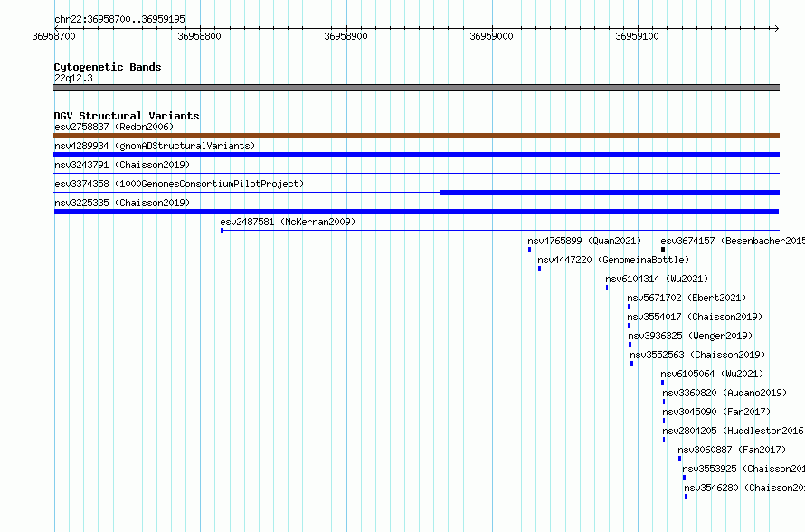805x532 pixels.
Task: Open variant nsv3045090 (Fan2017) label
Action: pyautogui.click(x=716, y=412)
